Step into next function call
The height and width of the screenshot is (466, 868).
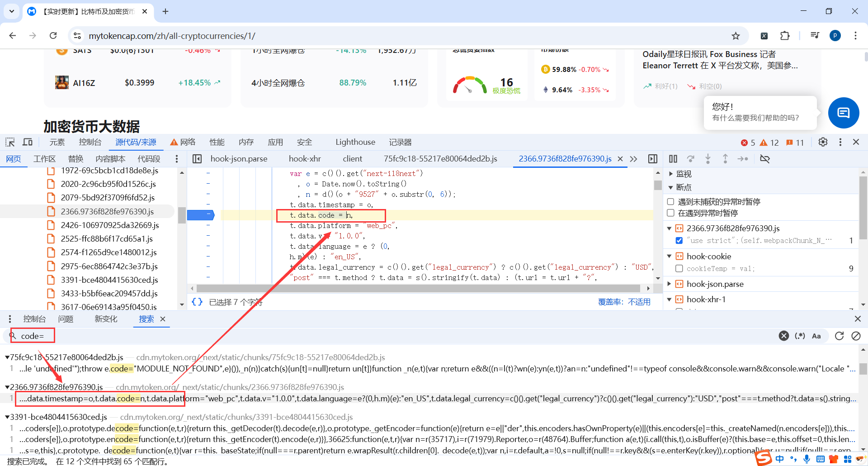(708, 159)
